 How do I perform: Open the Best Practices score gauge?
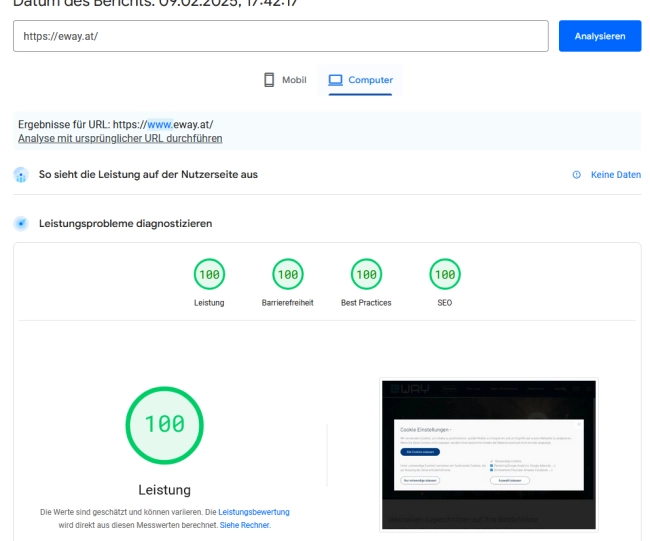coord(365,273)
